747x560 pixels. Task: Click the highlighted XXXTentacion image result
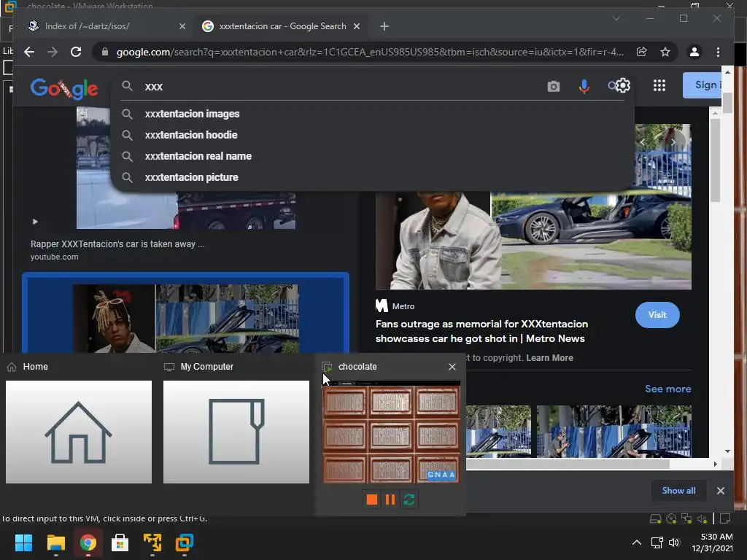click(x=186, y=314)
